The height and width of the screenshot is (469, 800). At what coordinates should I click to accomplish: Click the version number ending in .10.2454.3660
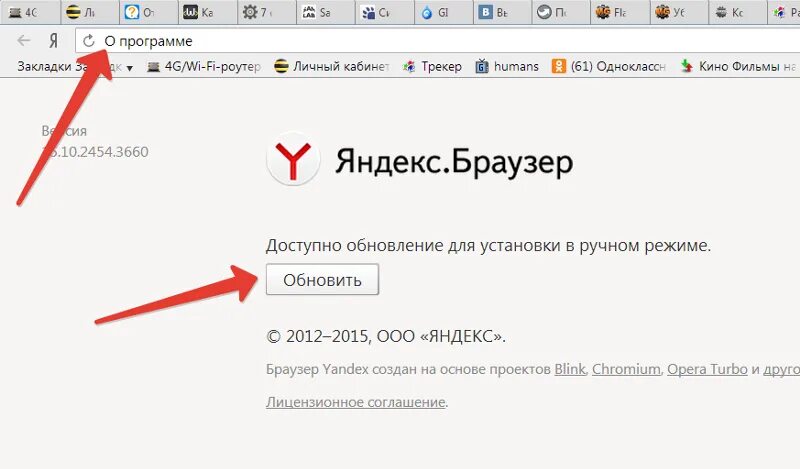(95, 152)
